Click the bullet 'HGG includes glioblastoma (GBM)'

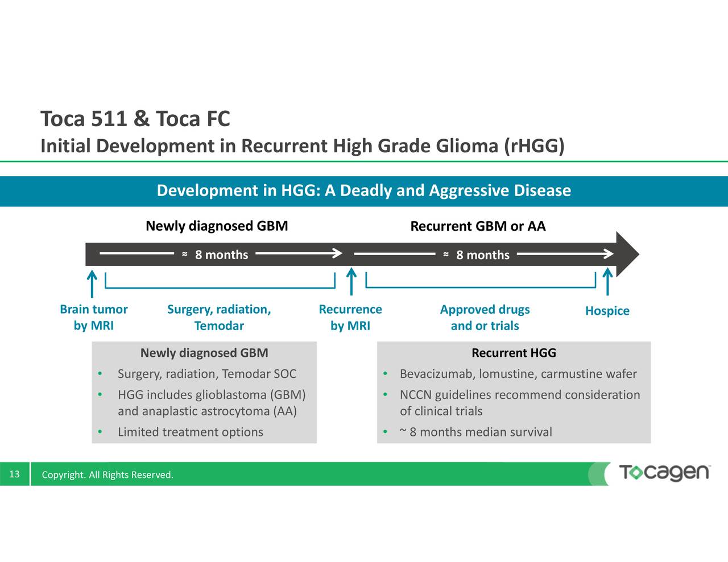(x=212, y=395)
